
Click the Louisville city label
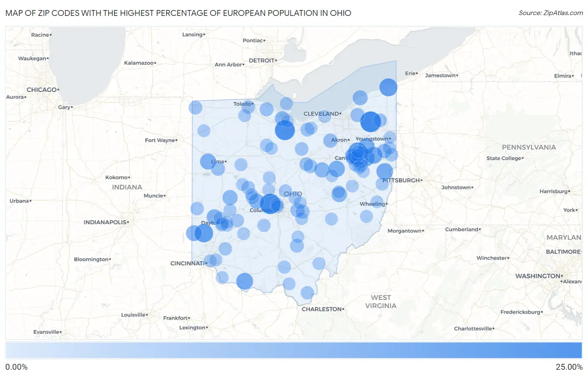point(133,315)
